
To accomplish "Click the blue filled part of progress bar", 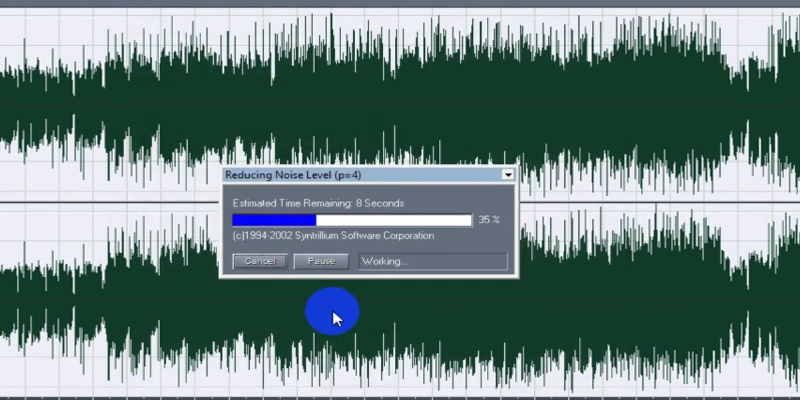I will point(274,220).
